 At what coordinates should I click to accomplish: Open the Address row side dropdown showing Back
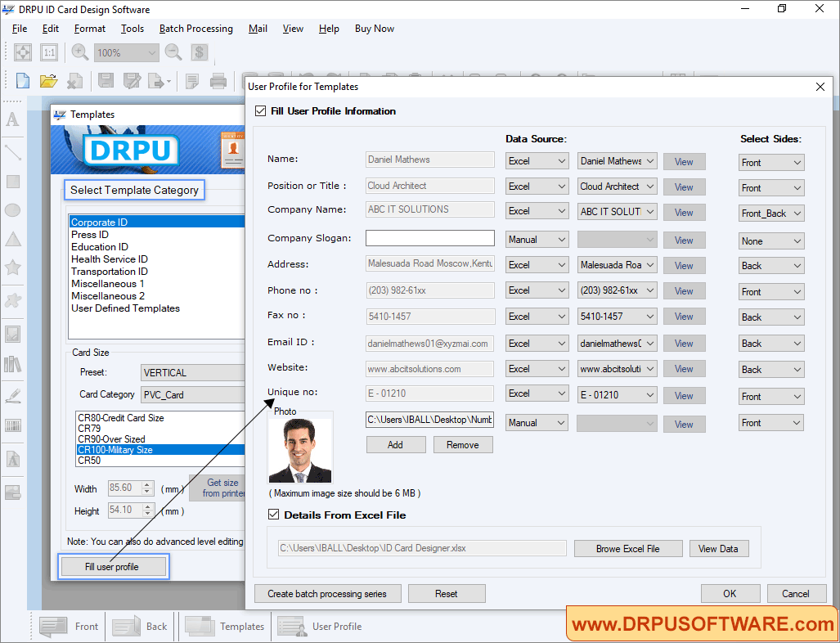click(771, 266)
